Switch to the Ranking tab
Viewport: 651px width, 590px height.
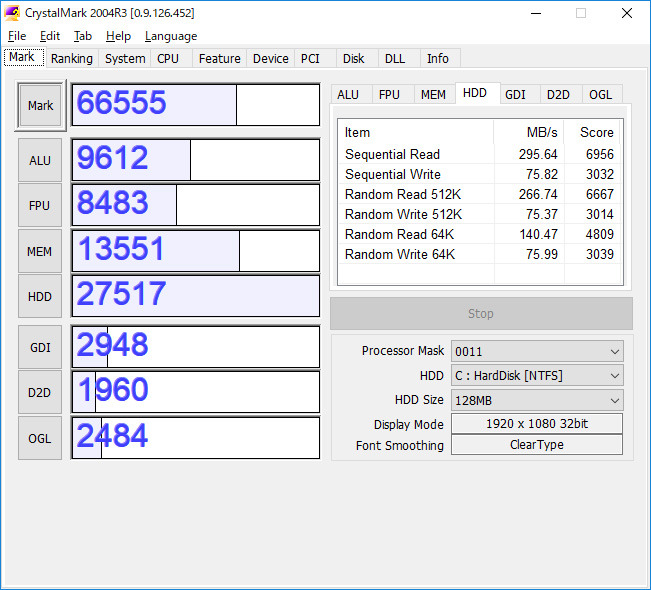(72, 59)
